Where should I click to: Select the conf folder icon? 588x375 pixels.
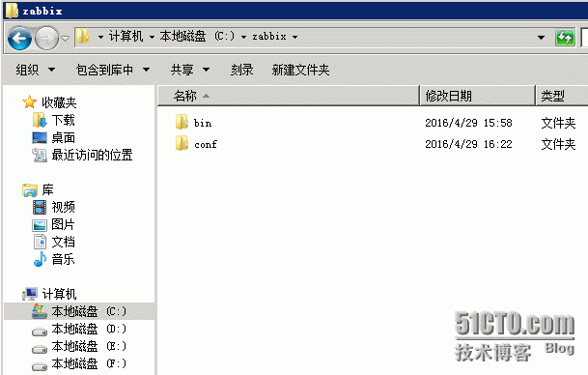[182, 143]
